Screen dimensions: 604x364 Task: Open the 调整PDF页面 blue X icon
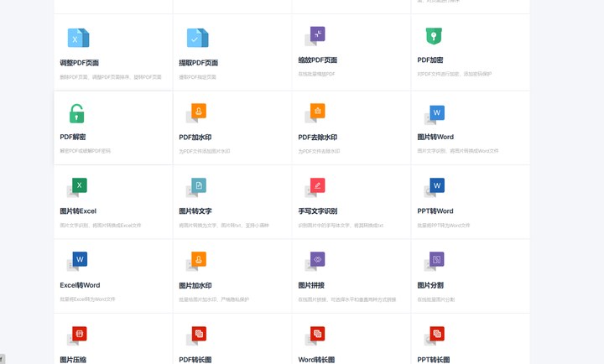78,38
